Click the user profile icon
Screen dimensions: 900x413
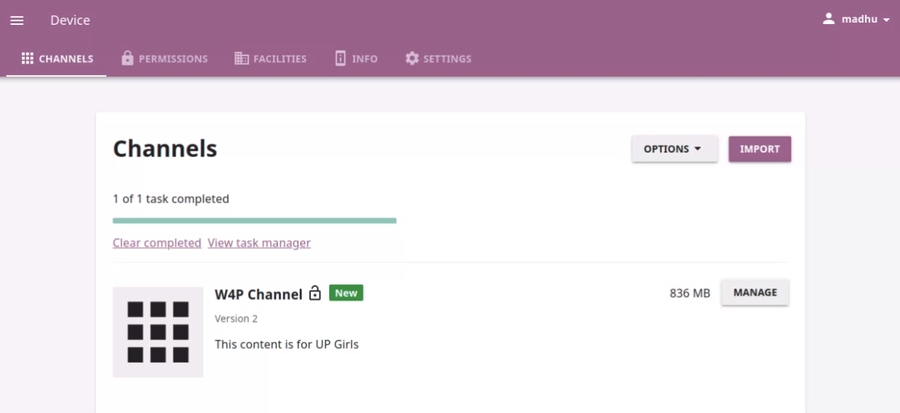point(829,19)
